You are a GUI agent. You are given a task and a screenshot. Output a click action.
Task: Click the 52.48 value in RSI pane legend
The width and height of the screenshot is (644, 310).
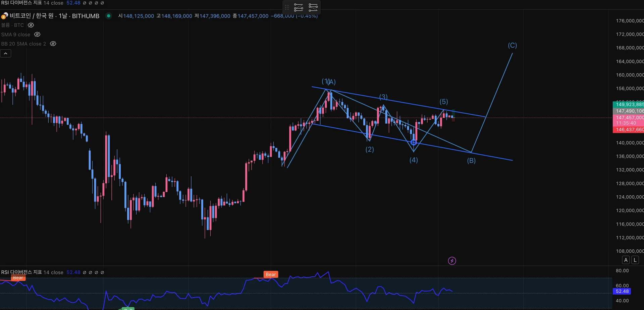73,272
